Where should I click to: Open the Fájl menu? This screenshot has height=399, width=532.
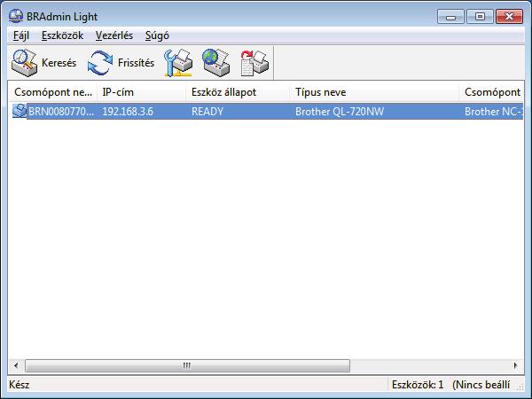[x=21, y=35]
